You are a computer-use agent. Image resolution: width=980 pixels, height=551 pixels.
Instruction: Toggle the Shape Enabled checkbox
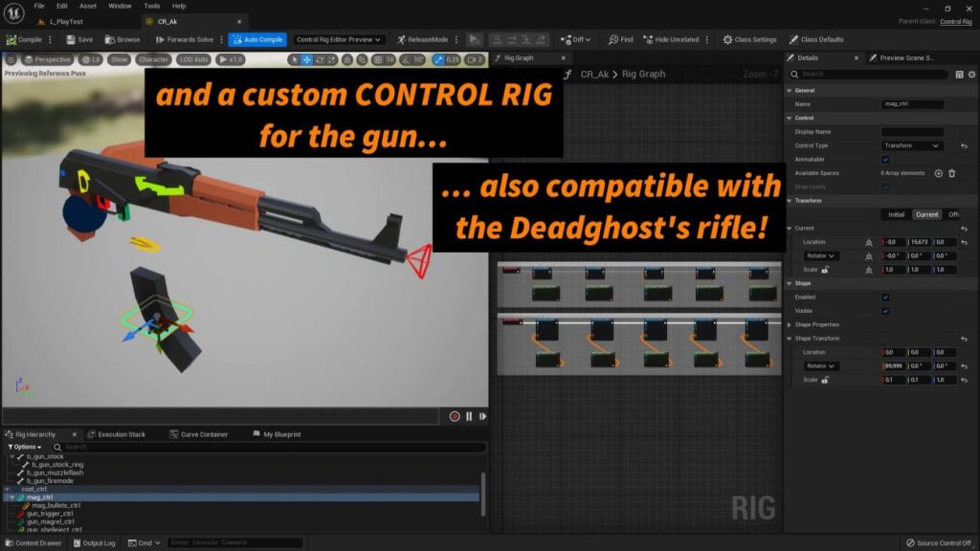tap(885, 298)
